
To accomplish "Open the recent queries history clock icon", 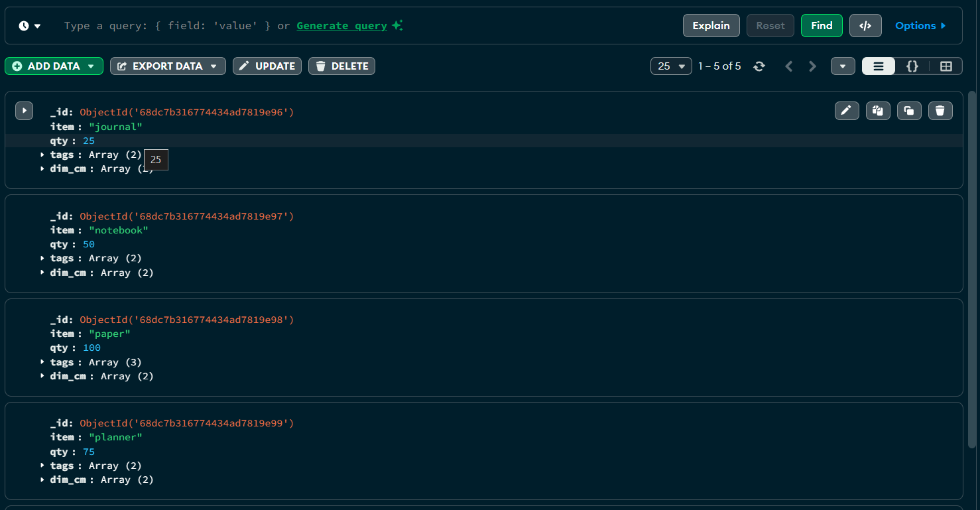I will coord(30,26).
